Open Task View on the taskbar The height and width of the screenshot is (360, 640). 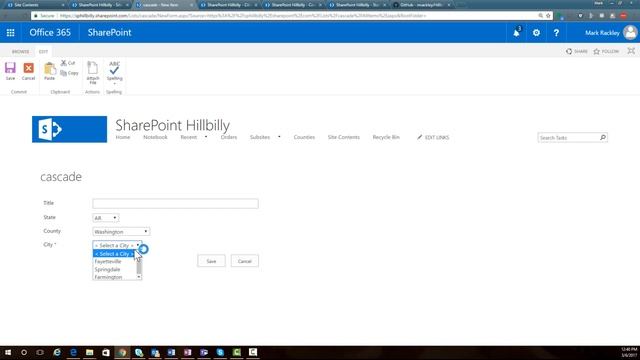pyautogui.click(x=40, y=352)
